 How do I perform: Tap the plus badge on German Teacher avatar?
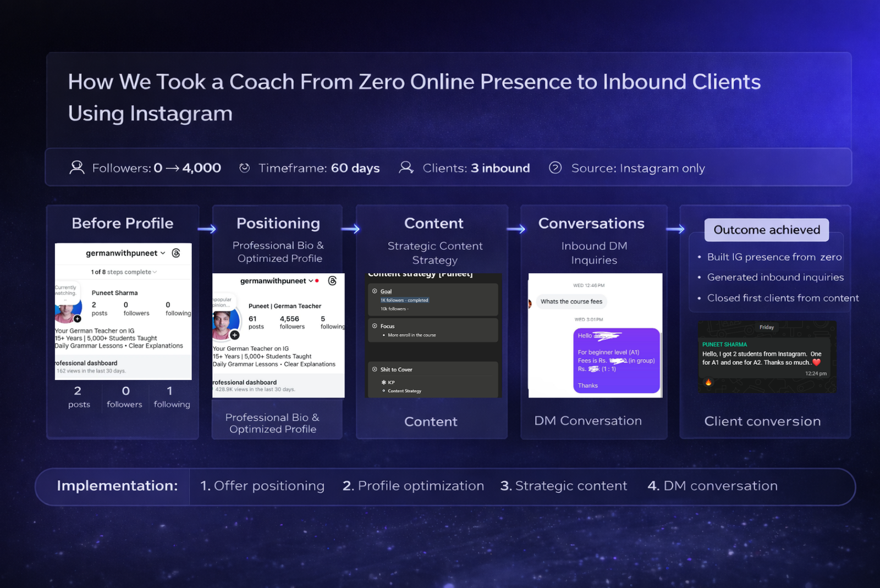(235, 335)
